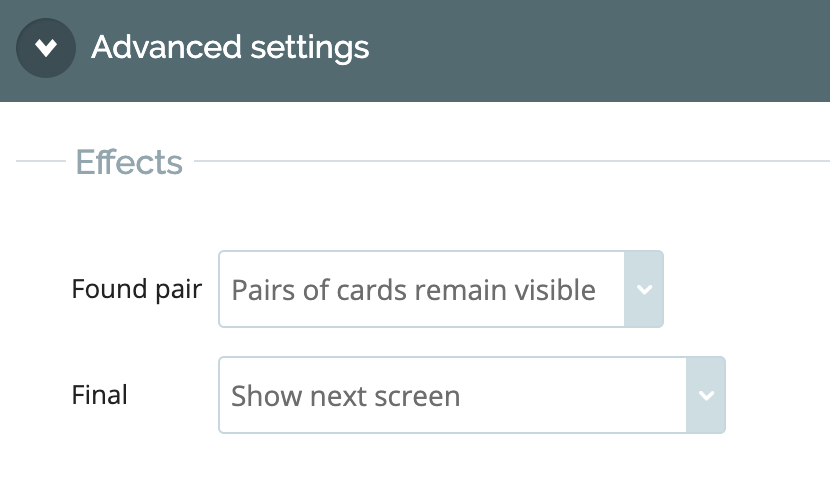Image resolution: width=830 pixels, height=504 pixels.
Task: Toggle Advanced settings panel visibility
Action: click(46, 48)
